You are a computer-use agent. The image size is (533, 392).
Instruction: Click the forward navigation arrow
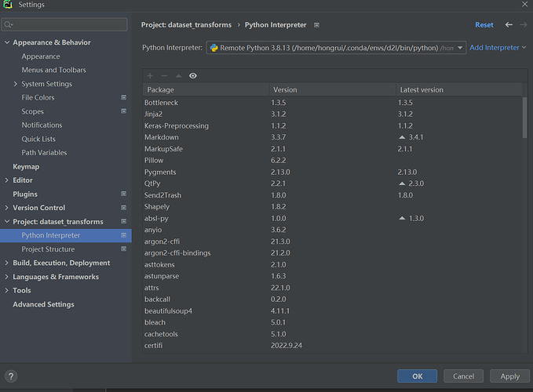524,25
